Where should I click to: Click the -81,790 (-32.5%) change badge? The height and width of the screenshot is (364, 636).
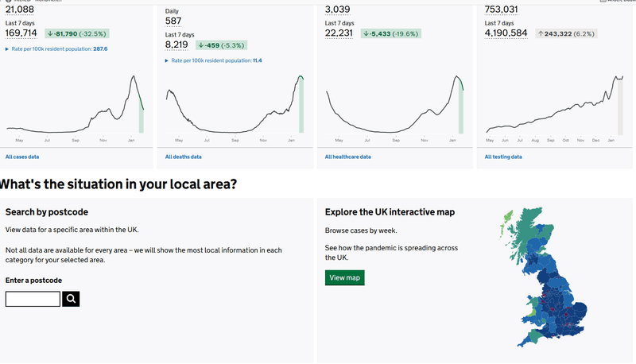click(76, 33)
